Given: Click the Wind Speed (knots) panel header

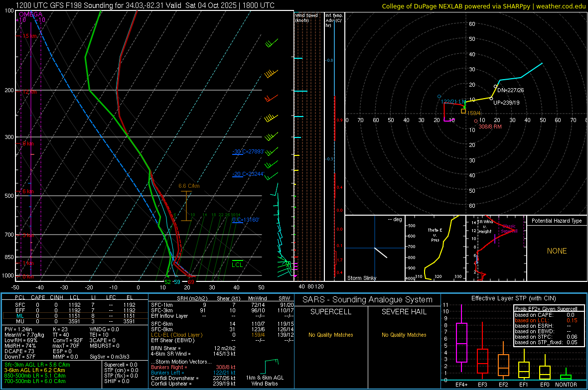Looking at the screenshot, I should 306,17.
